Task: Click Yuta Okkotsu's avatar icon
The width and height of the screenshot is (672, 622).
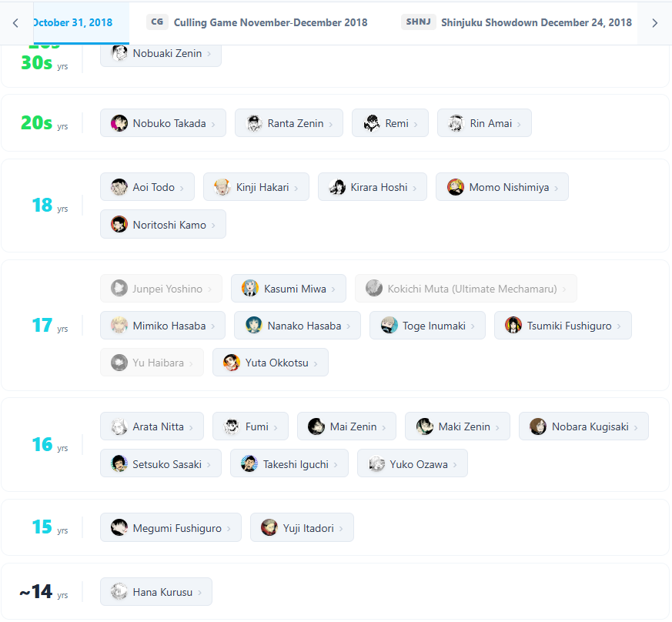Action: pos(232,363)
